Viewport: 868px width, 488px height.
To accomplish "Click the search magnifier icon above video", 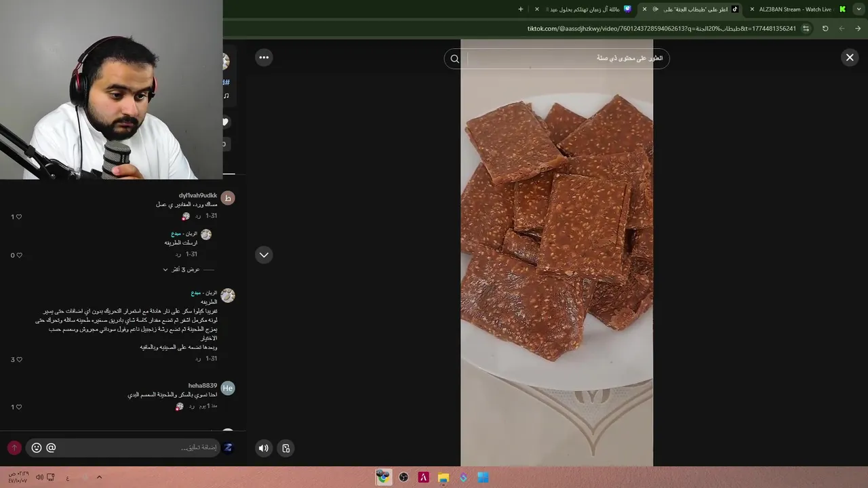I will tap(455, 59).
